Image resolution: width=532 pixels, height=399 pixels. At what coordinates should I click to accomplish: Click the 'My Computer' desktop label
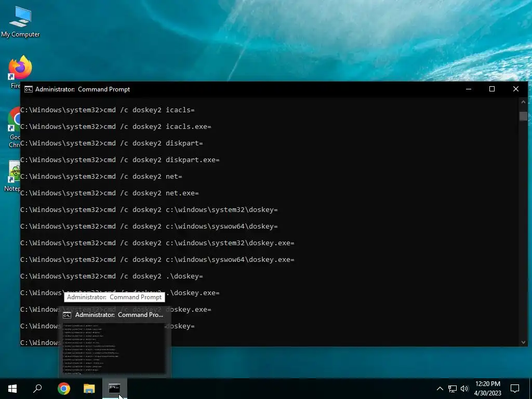pyautogui.click(x=20, y=34)
